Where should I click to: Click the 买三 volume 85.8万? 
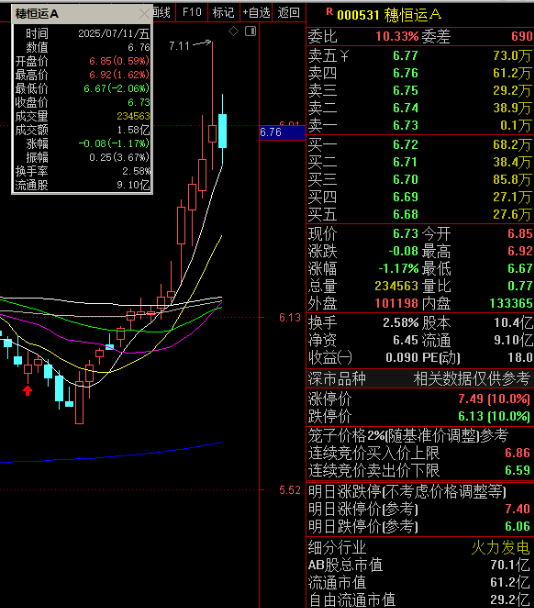point(512,180)
